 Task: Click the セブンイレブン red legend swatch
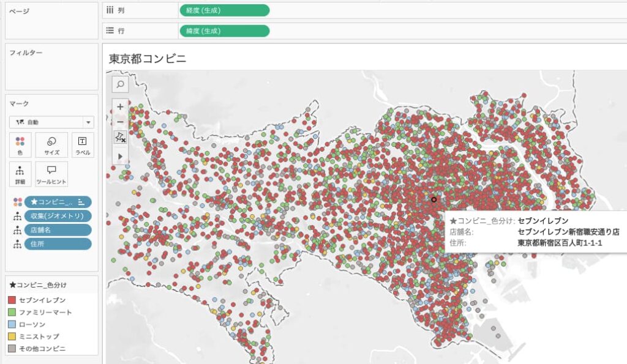point(12,300)
